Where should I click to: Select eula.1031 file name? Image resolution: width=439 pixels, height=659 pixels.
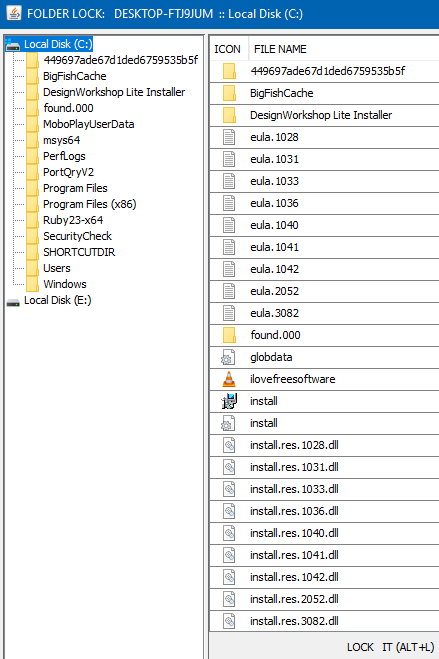point(274,159)
